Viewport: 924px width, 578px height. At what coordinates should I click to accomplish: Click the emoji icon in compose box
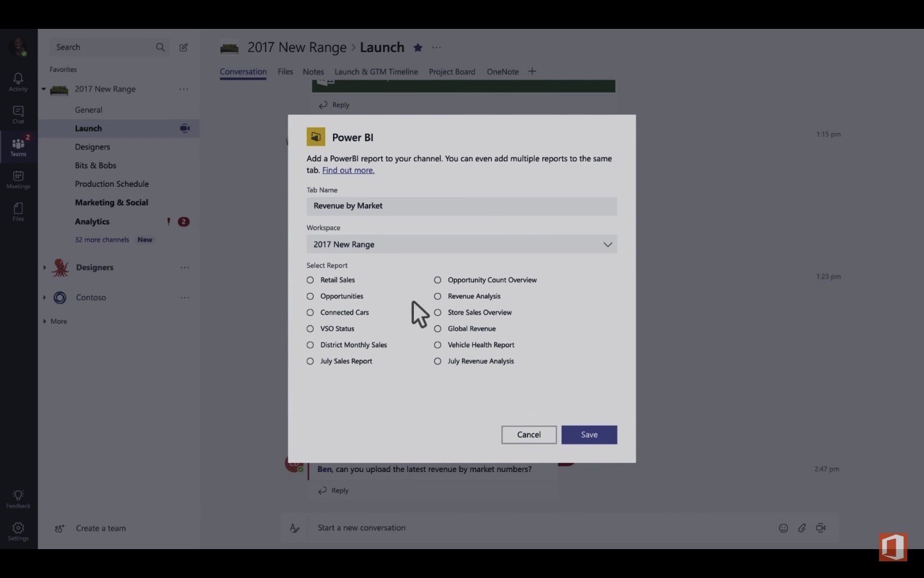pyautogui.click(x=783, y=528)
